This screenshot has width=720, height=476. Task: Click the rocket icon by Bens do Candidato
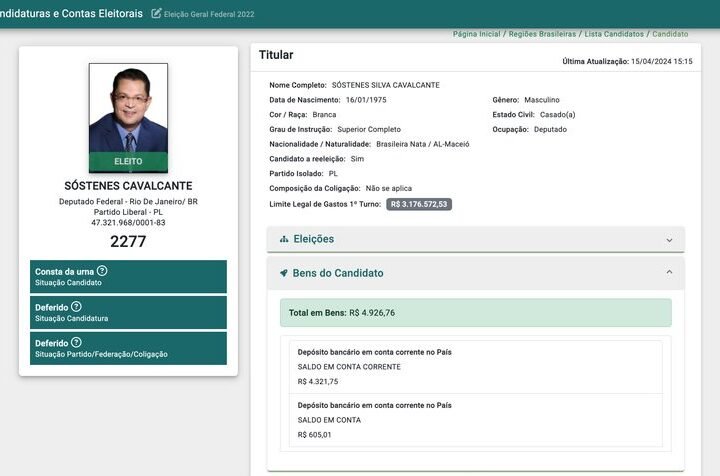click(x=284, y=273)
